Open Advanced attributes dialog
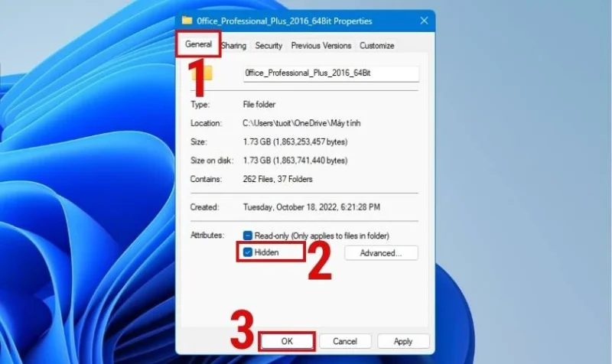This screenshot has height=364, width=612. pos(381,253)
